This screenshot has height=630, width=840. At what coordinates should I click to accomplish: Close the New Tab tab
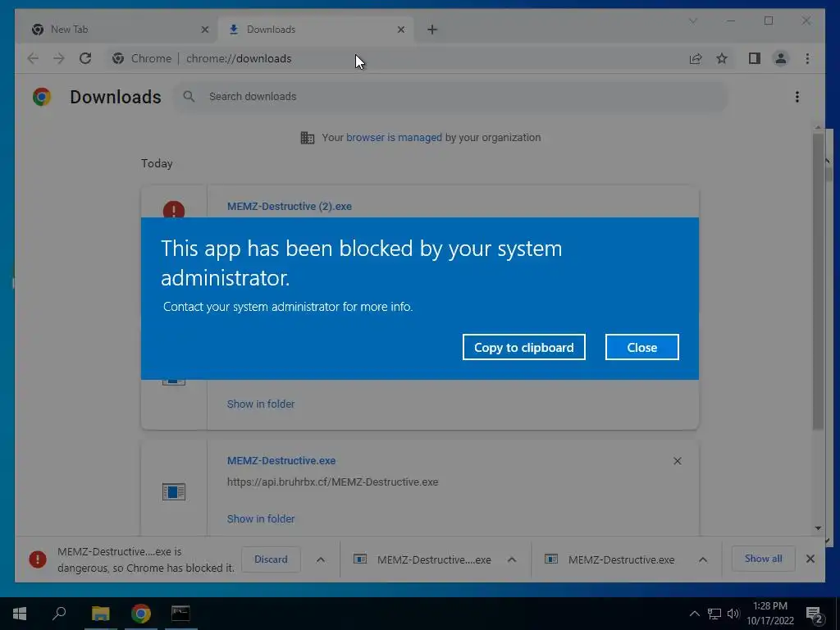(x=204, y=30)
